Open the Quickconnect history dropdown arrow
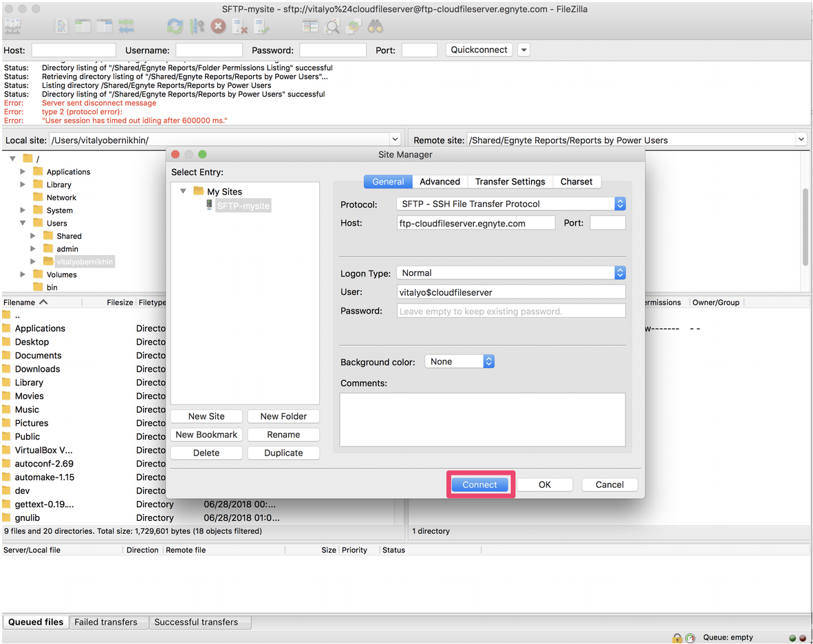813x644 pixels. [523, 50]
